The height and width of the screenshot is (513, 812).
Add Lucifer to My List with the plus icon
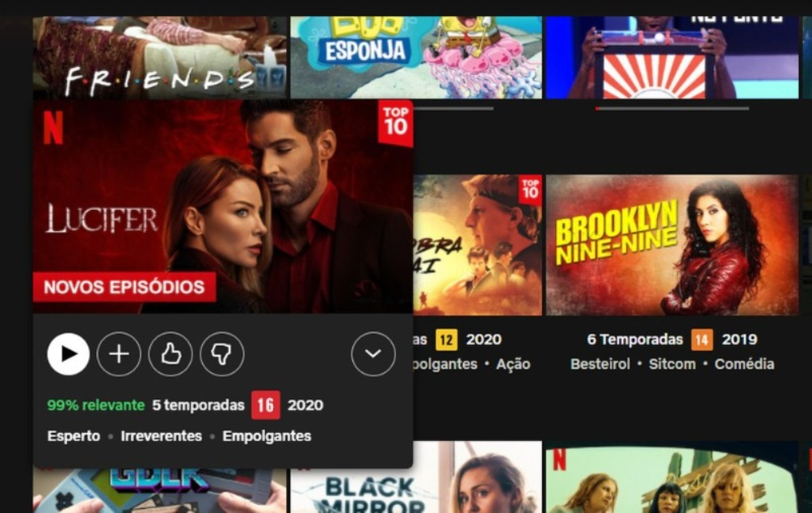tap(119, 354)
